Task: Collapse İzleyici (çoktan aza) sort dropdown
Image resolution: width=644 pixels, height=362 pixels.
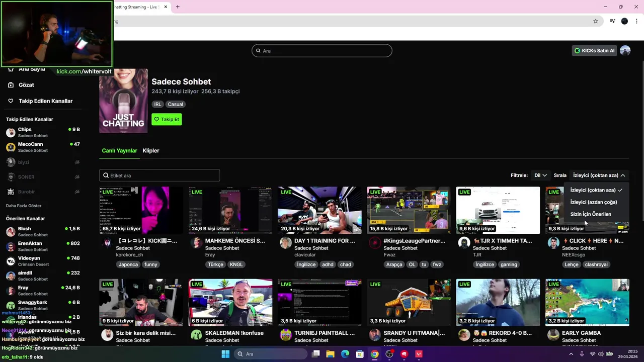Action: pos(599,175)
